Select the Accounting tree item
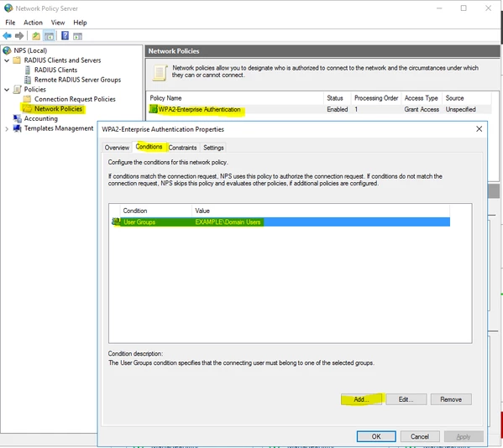 [x=41, y=118]
